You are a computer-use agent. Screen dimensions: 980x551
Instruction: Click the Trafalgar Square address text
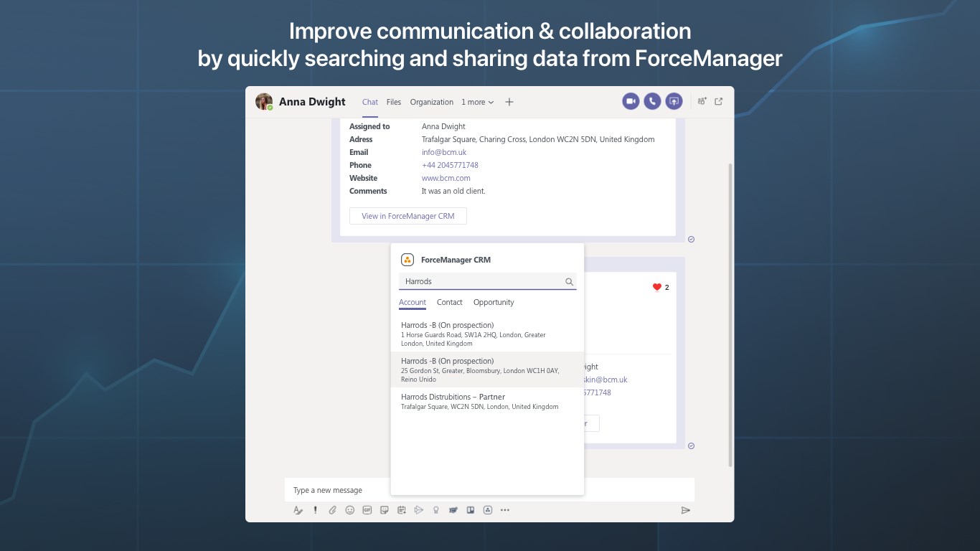click(x=538, y=139)
